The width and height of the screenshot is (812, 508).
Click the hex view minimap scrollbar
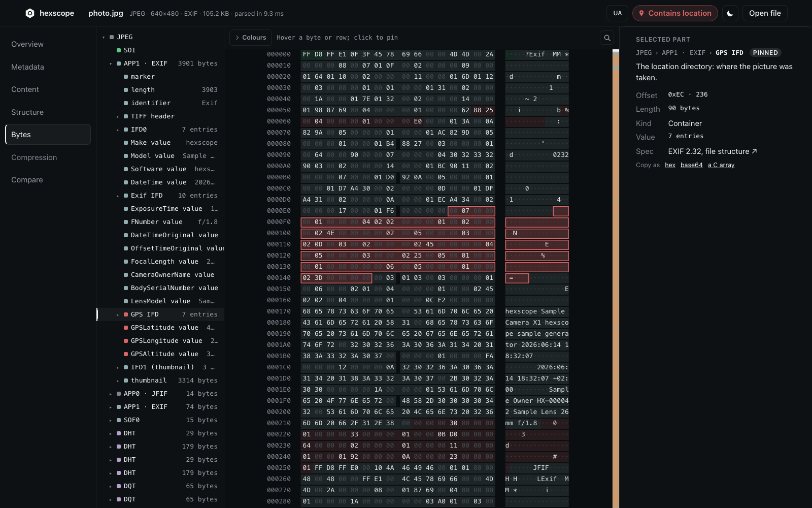[x=616, y=278]
